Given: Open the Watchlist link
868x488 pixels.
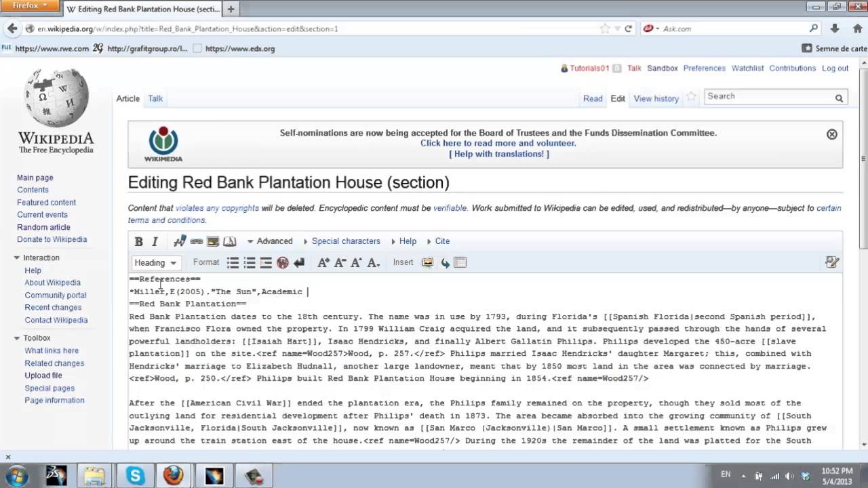Looking at the screenshot, I should [747, 68].
